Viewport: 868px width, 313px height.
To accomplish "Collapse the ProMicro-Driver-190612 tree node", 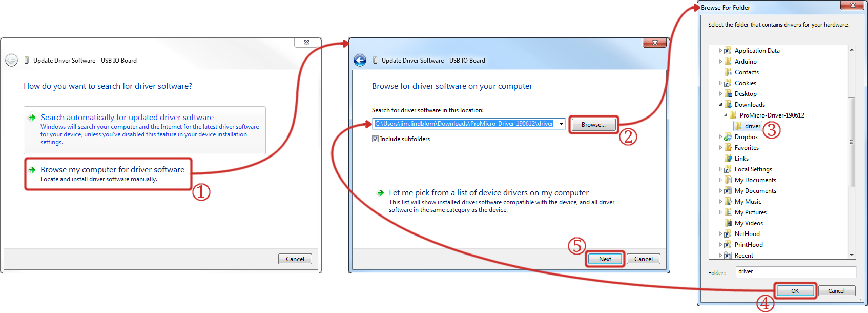I will click(726, 115).
